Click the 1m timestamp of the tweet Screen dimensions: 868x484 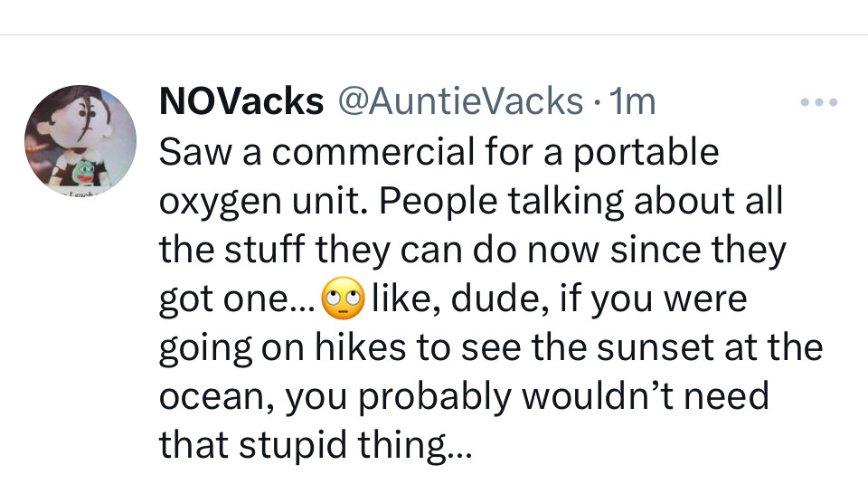(633, 102)
